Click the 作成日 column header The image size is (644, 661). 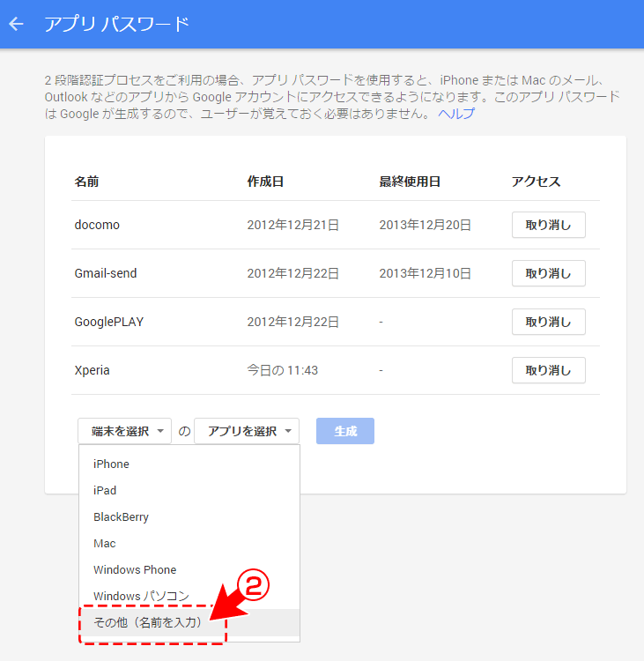[265, 182]
